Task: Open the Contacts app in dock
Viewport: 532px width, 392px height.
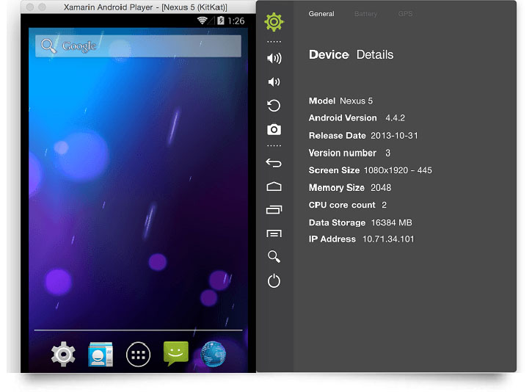Action: (101, 355)
